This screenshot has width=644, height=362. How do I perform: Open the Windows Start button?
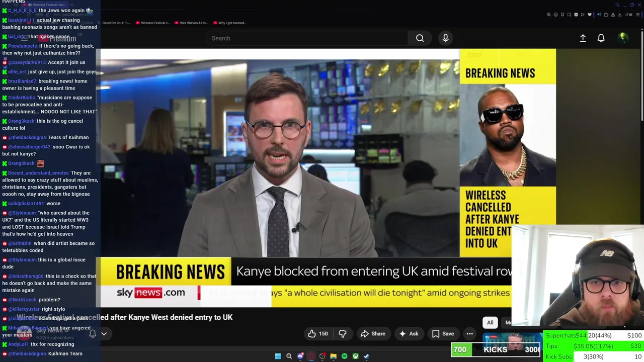[278, 356]
